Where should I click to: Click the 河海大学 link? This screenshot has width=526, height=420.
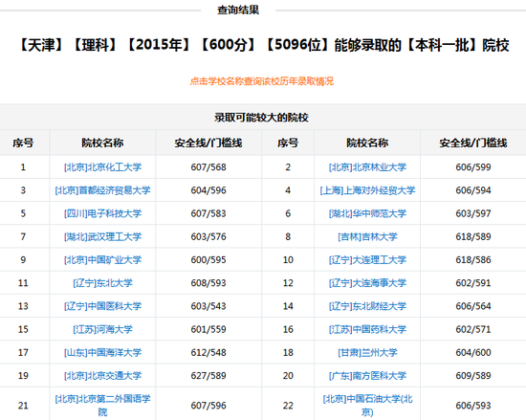[x=102, y=329]
